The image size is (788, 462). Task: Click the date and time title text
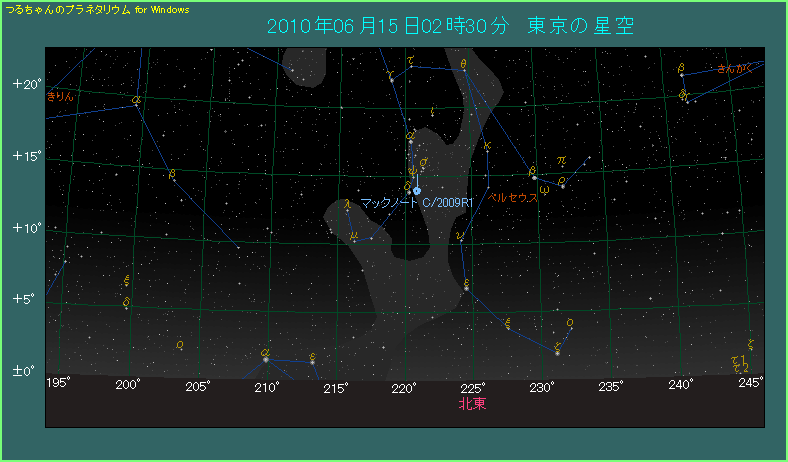click(451, 24)
